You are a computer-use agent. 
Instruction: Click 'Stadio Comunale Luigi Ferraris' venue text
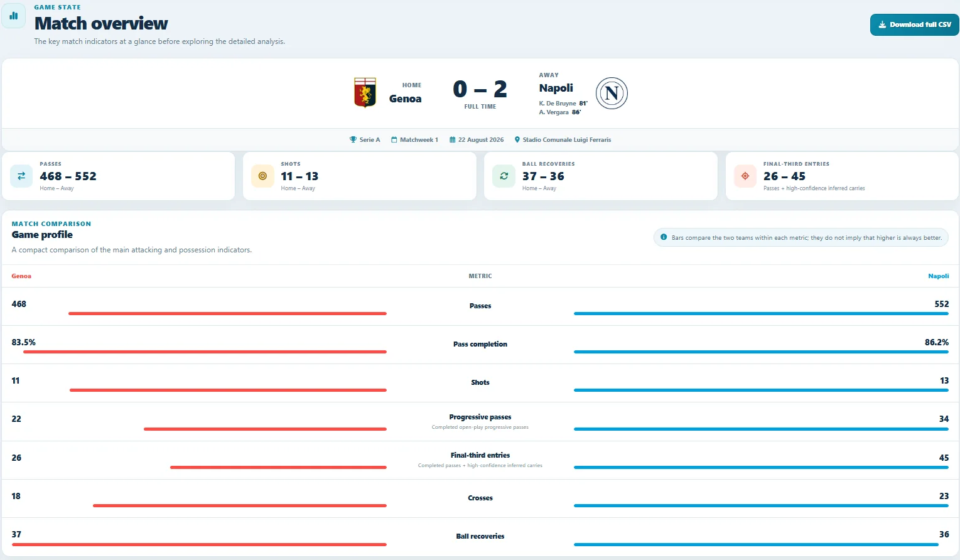coord(567,140)
